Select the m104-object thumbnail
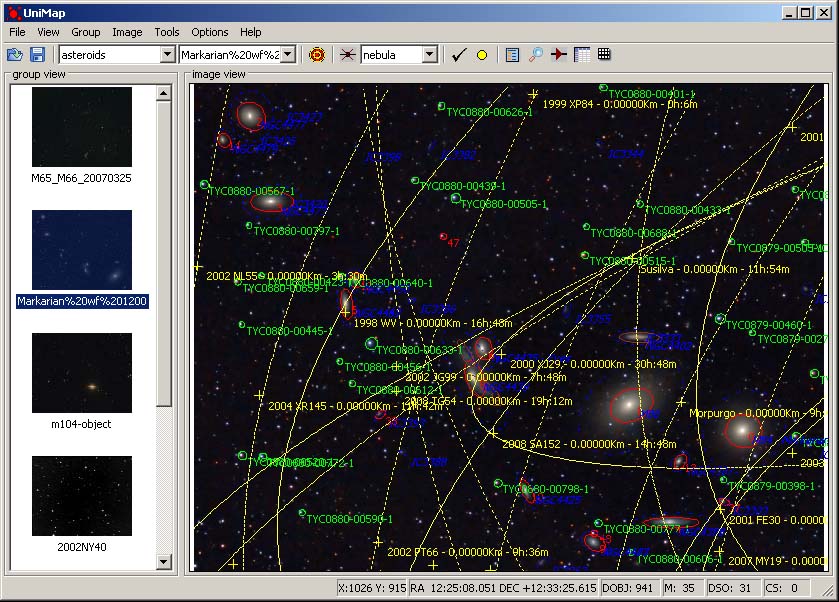 pyautogui.click(x=82, y=373)
